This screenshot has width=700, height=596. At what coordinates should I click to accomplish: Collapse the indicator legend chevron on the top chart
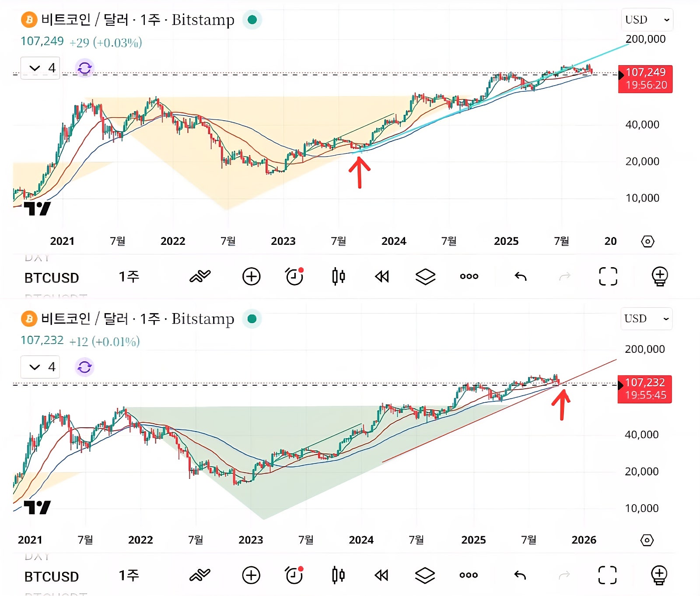(35, 68)
